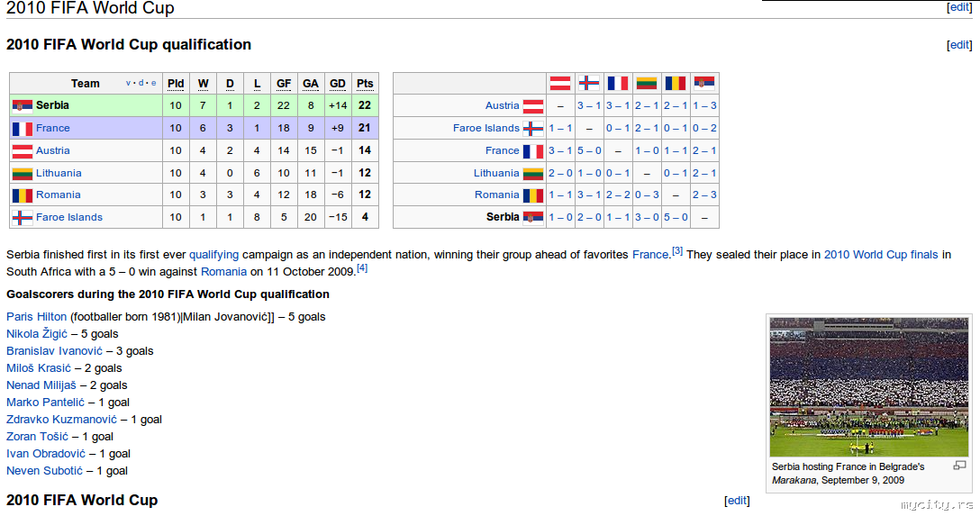Click the Romania flag in results matrix header row

pos(676,83)
